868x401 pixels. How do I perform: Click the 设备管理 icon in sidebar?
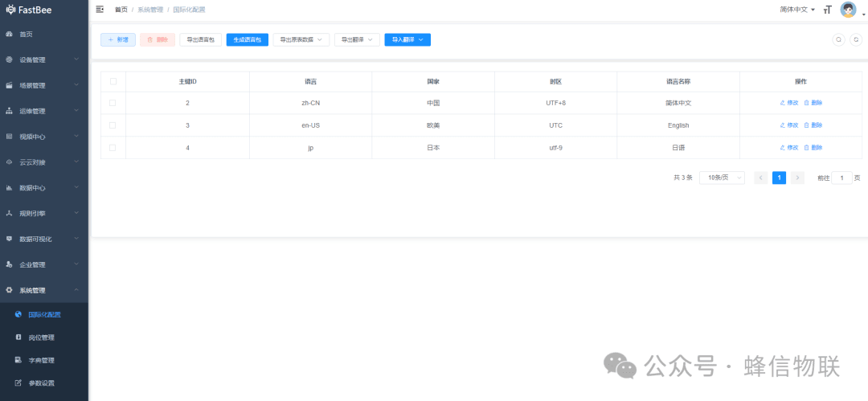9,59
